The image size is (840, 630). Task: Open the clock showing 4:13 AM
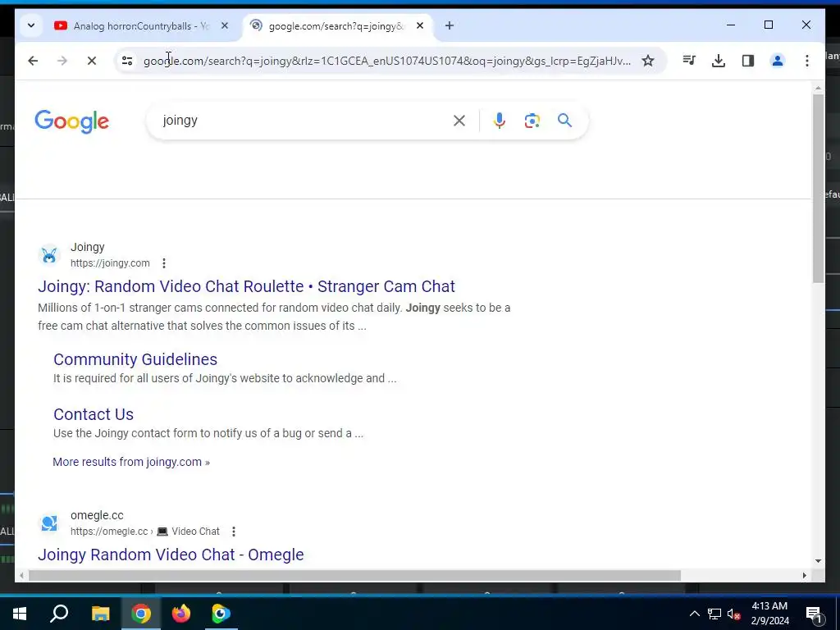coord(769,614)
